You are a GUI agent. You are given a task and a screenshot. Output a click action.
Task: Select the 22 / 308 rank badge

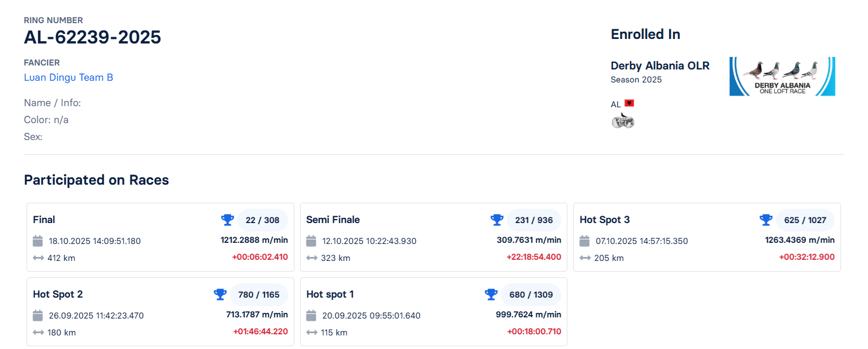(x=262, y=220)
